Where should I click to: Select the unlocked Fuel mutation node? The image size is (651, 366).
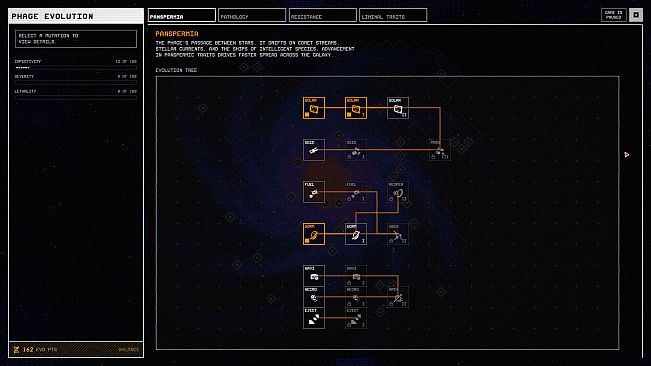tap(314, 192)
